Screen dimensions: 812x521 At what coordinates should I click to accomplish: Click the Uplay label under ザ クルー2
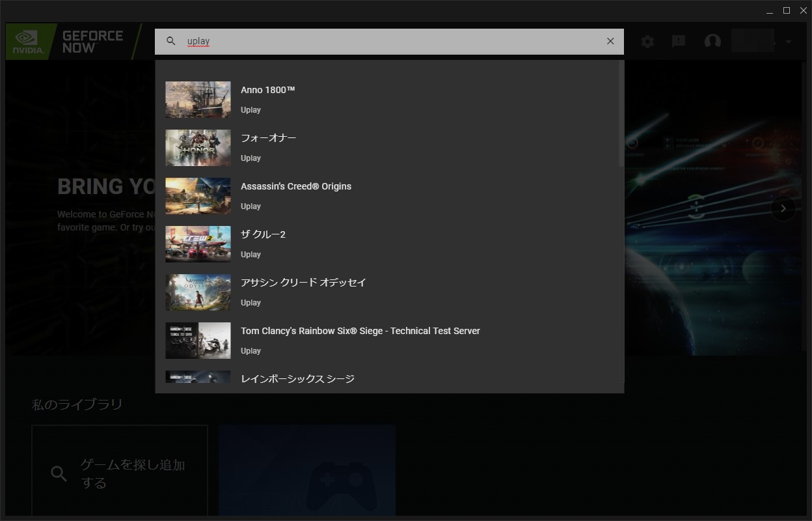pos(250,255)
